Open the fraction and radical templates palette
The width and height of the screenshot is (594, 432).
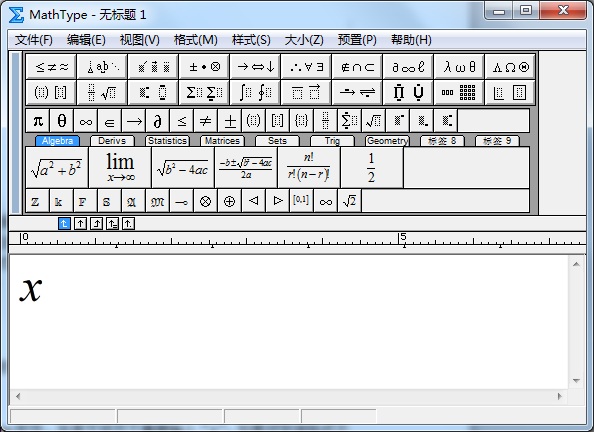pos(102,92)
